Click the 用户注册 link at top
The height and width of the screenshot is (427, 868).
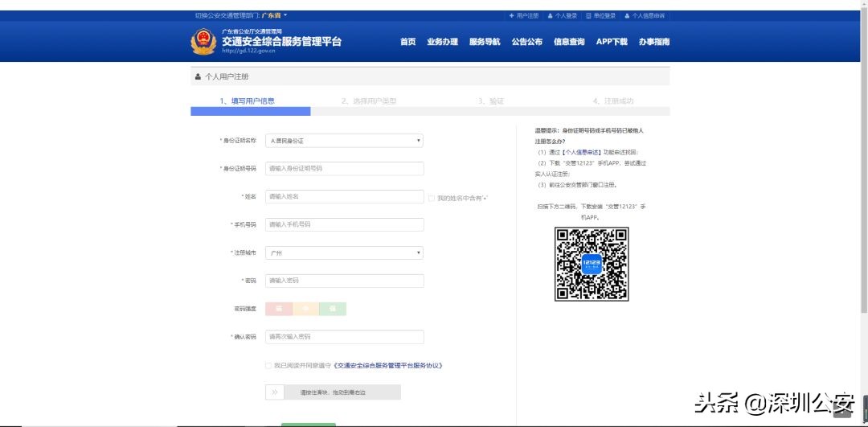527,16
